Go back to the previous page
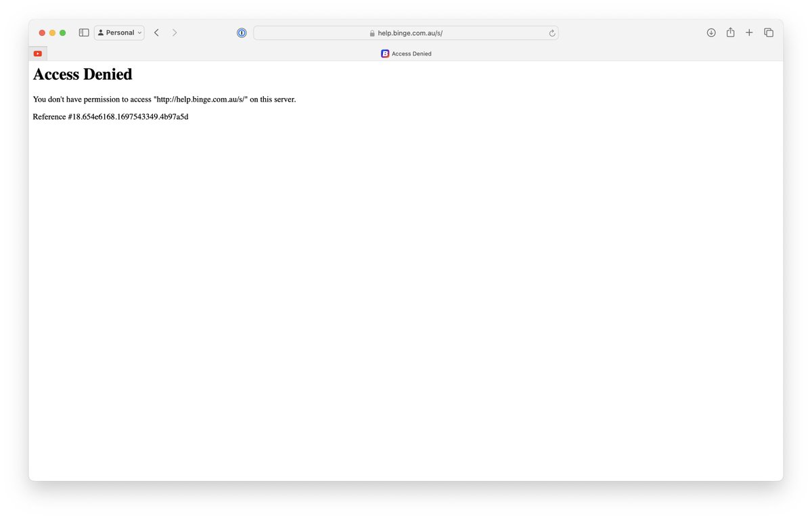This screenshot has width=812, height=519. 156,32
